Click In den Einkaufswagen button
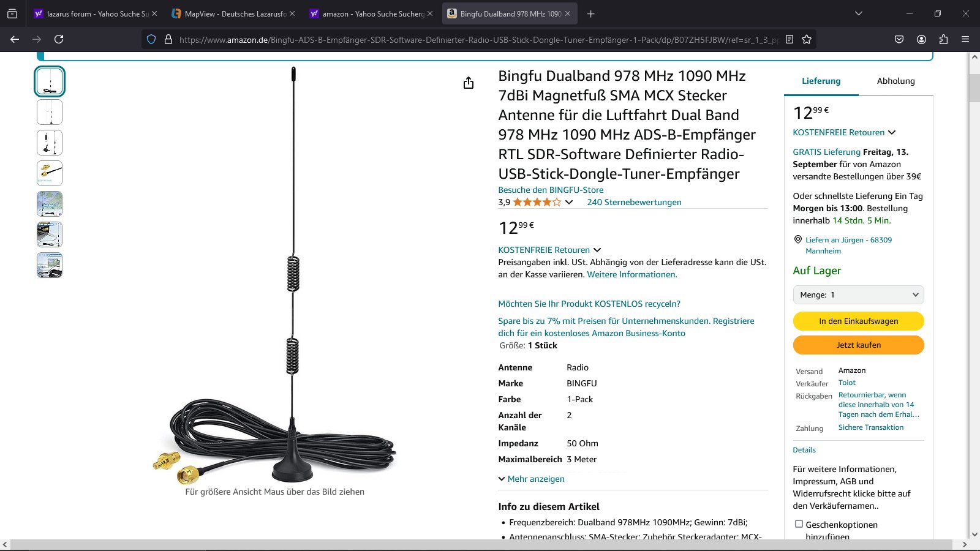This screenshot has width=980, height=551. (858, 321)
